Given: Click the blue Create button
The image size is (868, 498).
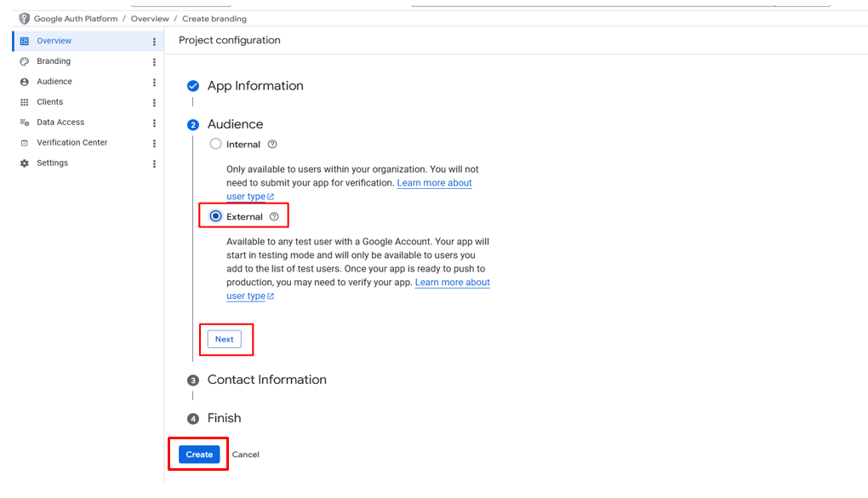Looking at the screenshot, I should coord(199,455).
